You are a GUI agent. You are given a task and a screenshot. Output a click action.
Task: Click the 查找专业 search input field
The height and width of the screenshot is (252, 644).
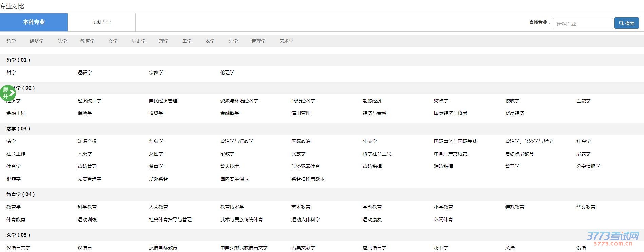(582, 24)
